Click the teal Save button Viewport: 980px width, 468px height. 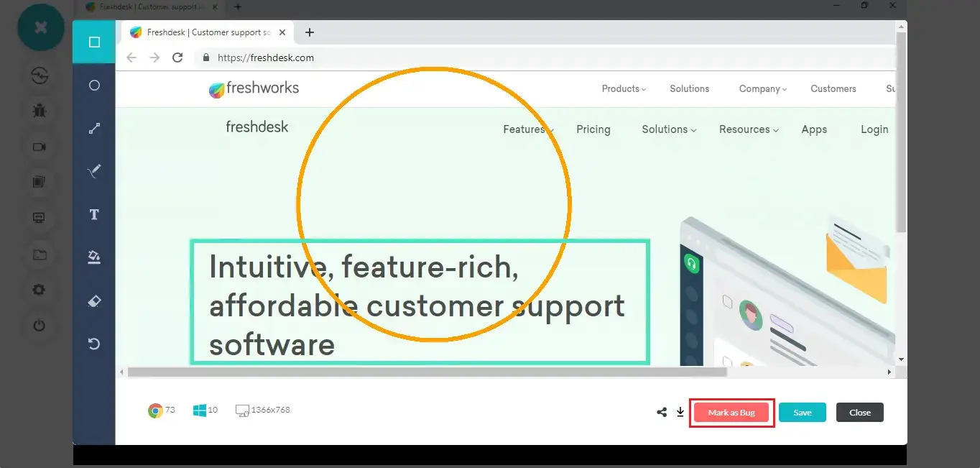click(x=802, y=413)
